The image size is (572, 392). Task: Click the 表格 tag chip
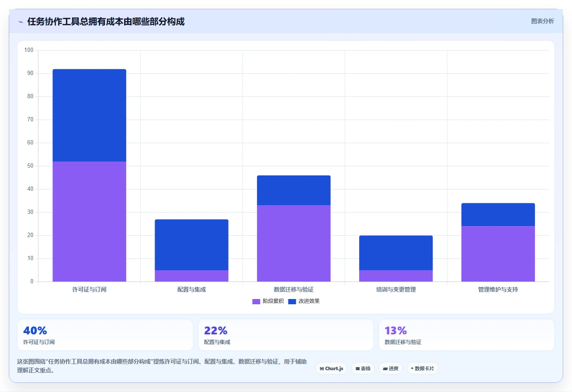pos(363,368)
